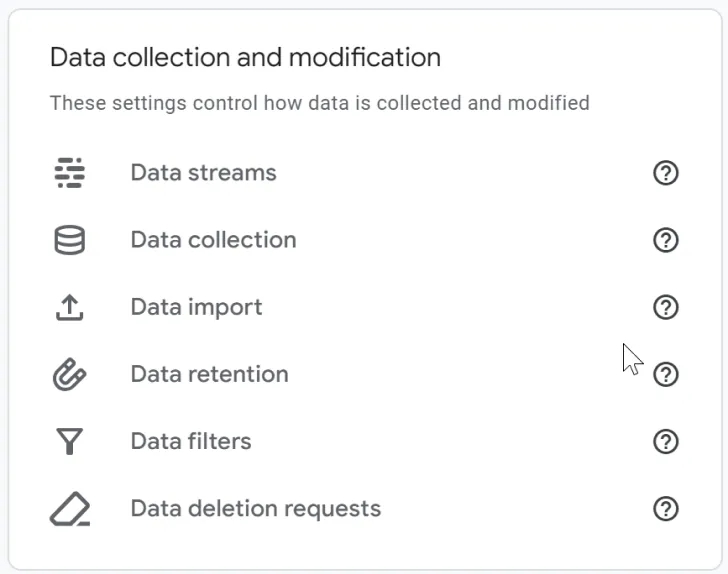Screen dimensions: 728x574
Task: Click the Data retention magnet icon
Action: (x=70, y=374)
